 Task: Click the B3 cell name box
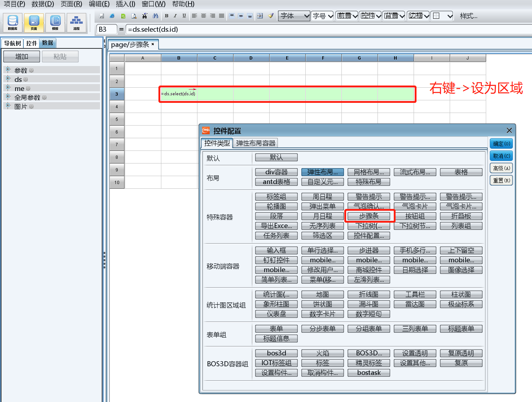click(107, 29)
